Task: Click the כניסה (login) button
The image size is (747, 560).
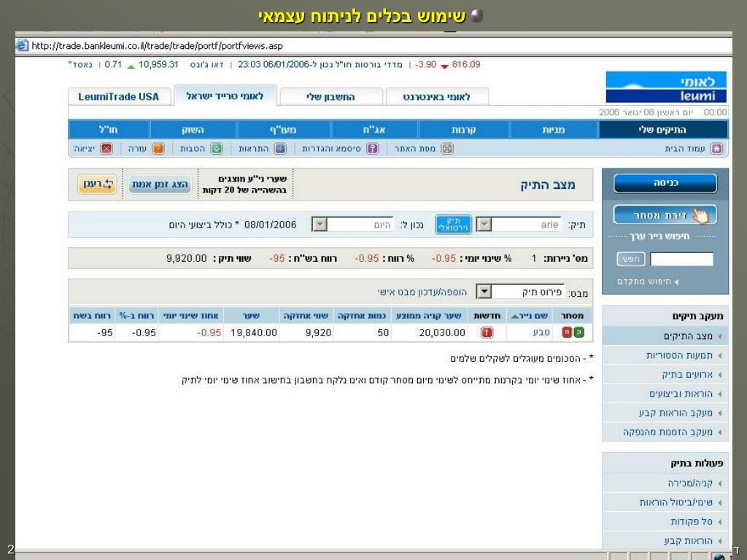Action: (665, 183)
